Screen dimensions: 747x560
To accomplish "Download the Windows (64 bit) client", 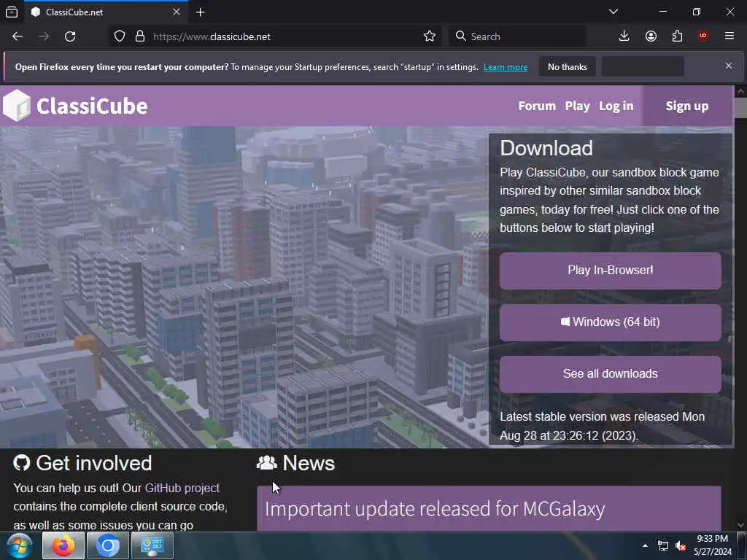I will [x=611, y=322].
